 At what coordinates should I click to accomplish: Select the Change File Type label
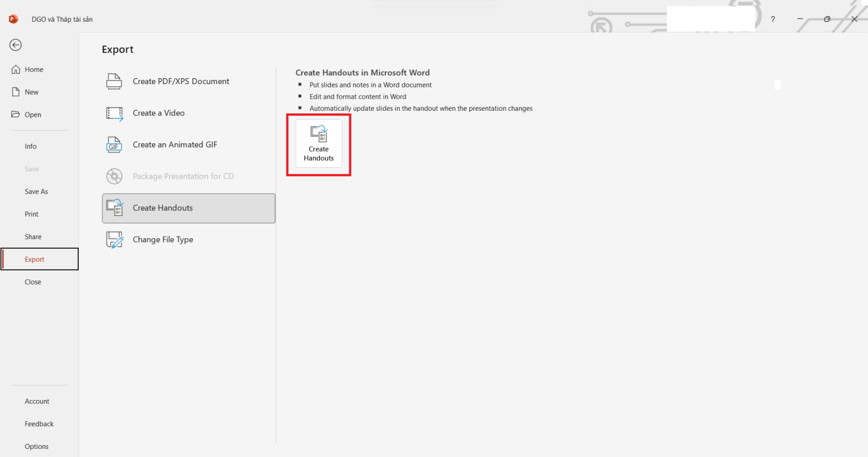click(163, 240)
